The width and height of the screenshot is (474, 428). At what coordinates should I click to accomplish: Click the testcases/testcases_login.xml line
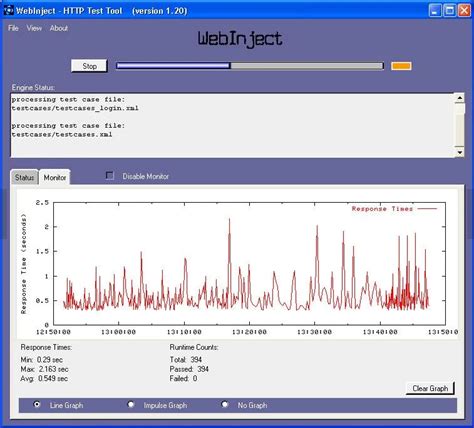click(75, 108)
